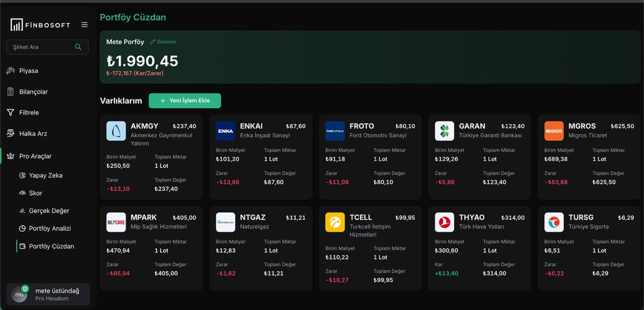Open Portföy Analizi page
Screen dimensions: 644x310
(50, 229)
